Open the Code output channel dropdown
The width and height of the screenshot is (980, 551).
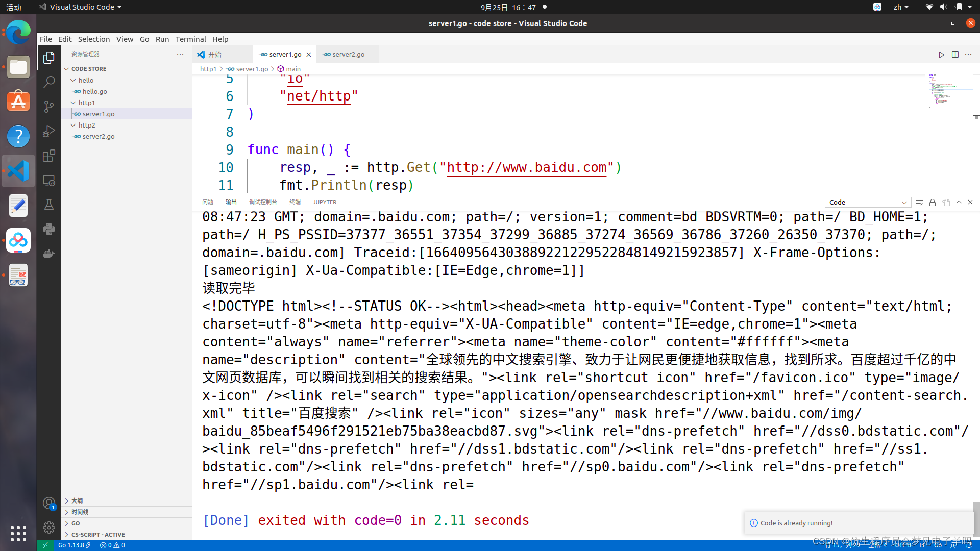868,203
